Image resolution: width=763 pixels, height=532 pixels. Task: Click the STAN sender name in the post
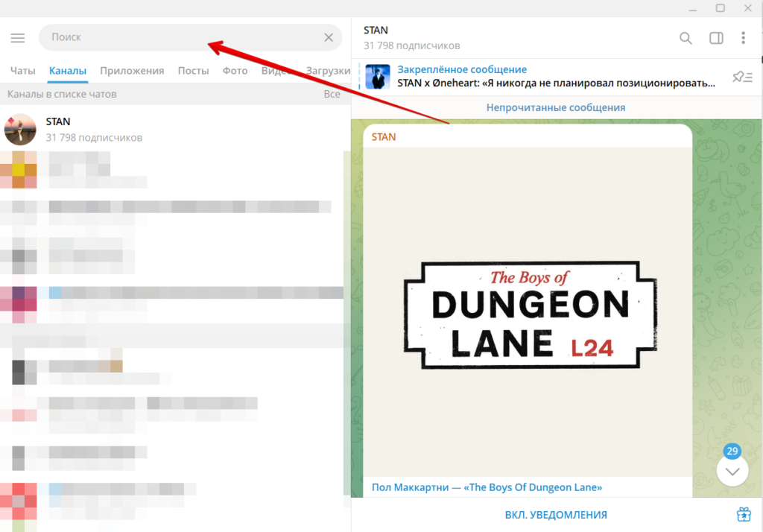384,137
